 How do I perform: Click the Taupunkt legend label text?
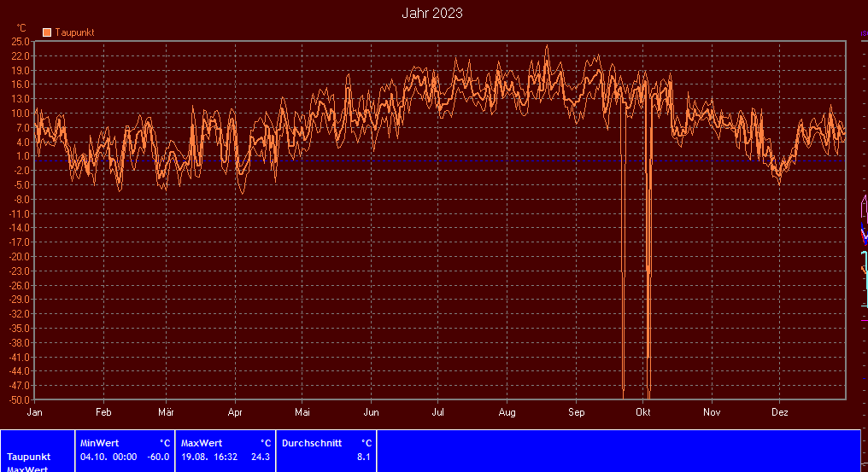coord(74,32)
